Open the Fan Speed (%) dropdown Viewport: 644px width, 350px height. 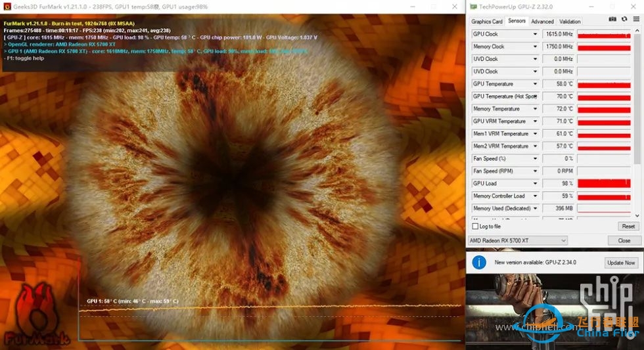point(535,158)
